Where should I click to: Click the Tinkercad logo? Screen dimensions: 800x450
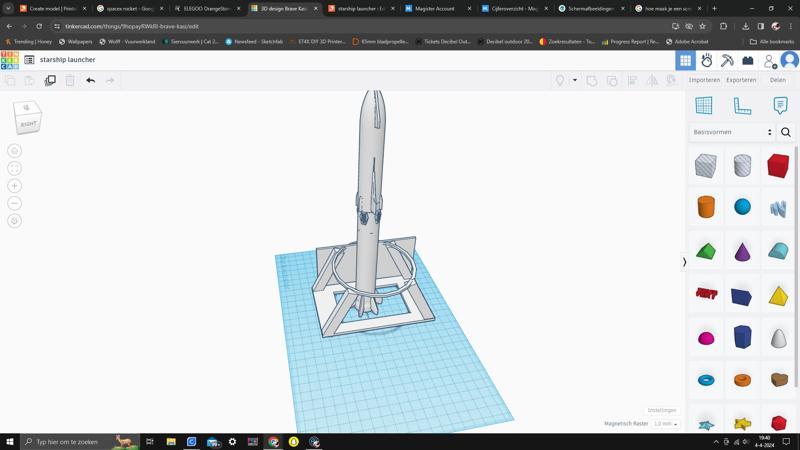(10, 60)
